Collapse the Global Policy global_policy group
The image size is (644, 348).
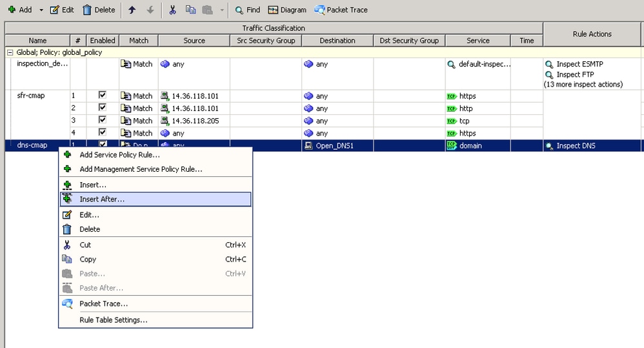[x=10, y=52]
